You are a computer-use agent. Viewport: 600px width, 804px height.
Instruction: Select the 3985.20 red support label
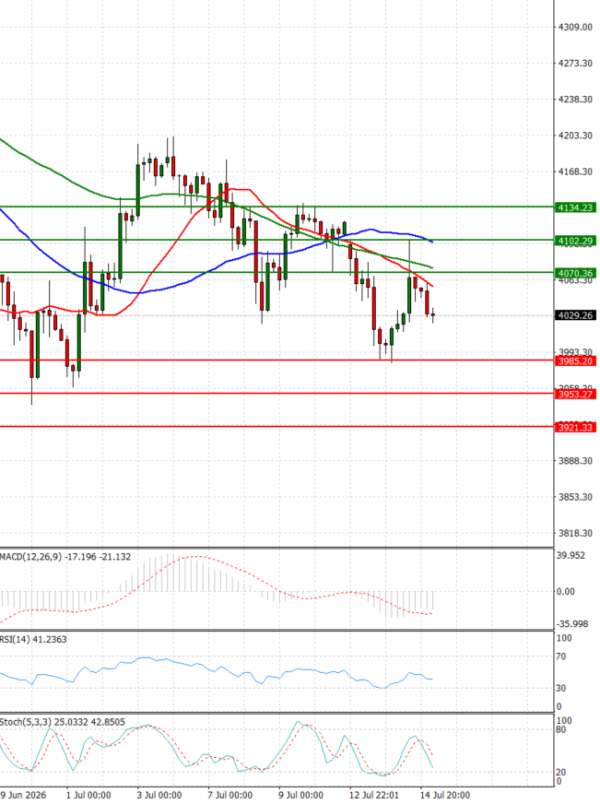tap(575, 361)
